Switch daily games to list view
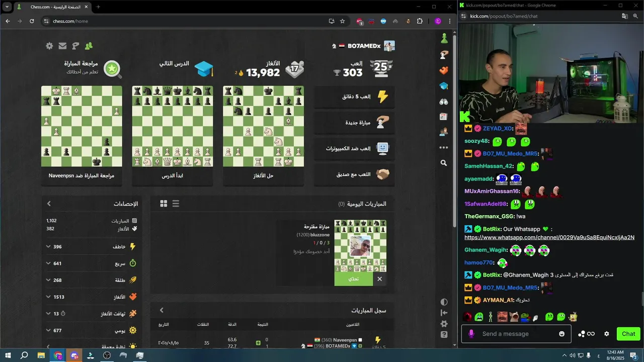The height and width of the screenshot is (362, 644). (x=176, y=204)
